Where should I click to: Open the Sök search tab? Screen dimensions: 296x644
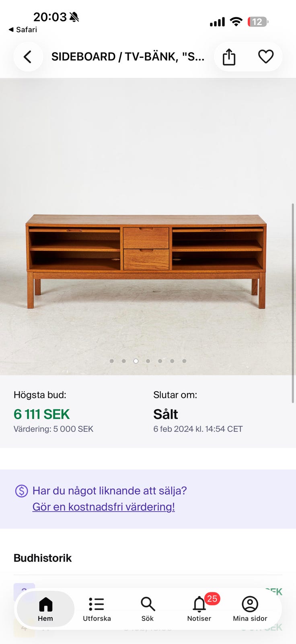click(x=148, y=609)
